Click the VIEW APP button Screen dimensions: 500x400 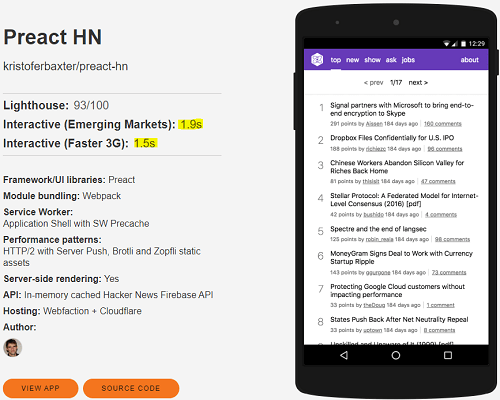[41, 388]
